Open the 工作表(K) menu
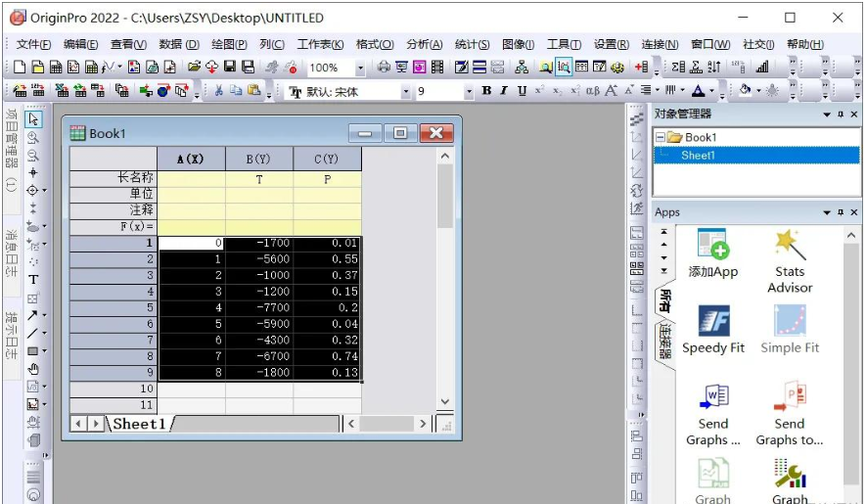867x504 pixels. 320,44
